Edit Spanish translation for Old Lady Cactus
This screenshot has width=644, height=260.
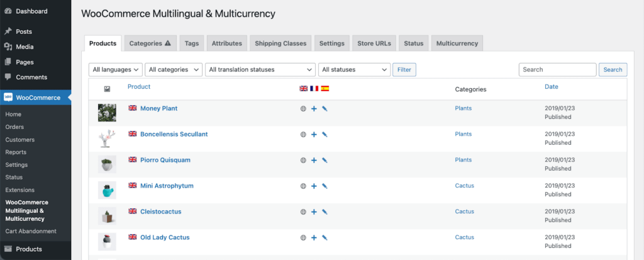325,238
